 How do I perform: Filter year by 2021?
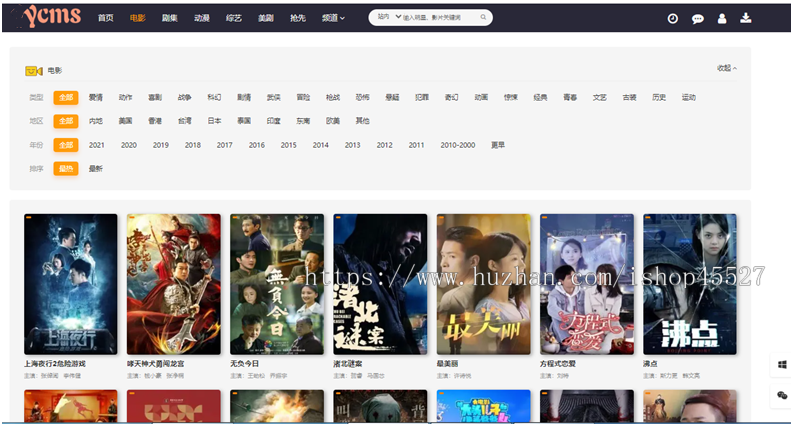(97, 145)
